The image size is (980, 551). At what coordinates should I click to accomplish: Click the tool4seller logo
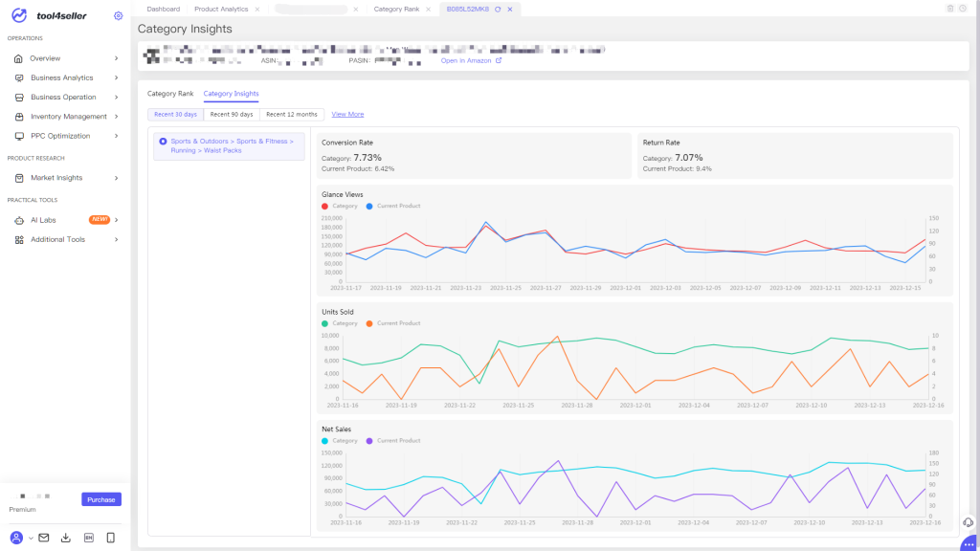pos(49,15)
